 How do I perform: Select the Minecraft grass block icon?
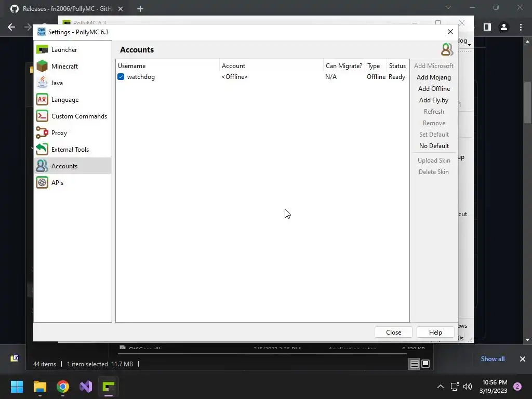click(x=42, y=66)
